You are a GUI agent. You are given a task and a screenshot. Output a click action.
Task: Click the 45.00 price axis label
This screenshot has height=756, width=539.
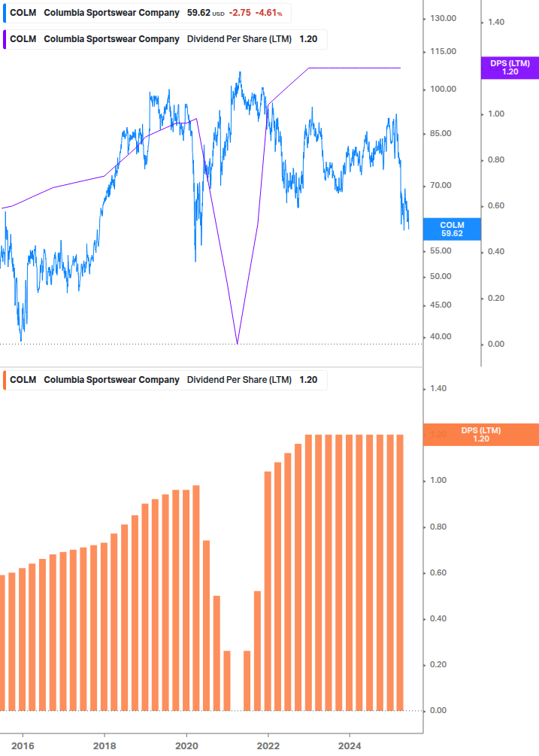[441, 305]
